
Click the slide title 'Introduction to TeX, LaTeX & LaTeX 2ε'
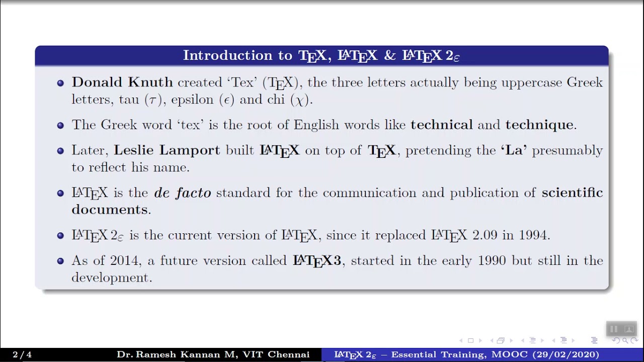321,56
